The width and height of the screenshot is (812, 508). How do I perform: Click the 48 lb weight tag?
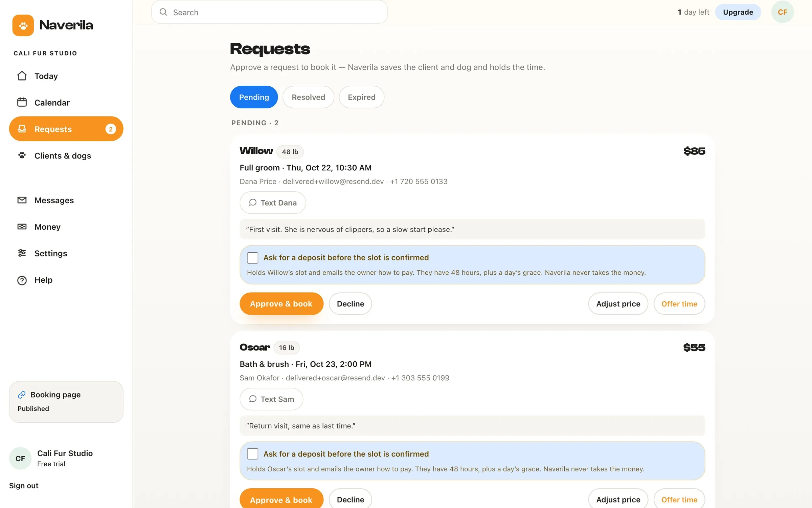(x=290, y=152)
